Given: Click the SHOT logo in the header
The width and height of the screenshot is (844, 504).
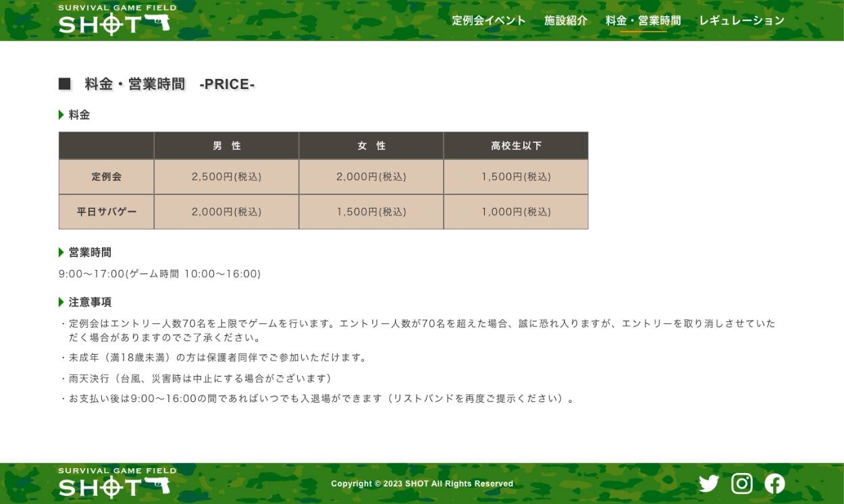Looking at the screenshot, I should coord(117,20).
